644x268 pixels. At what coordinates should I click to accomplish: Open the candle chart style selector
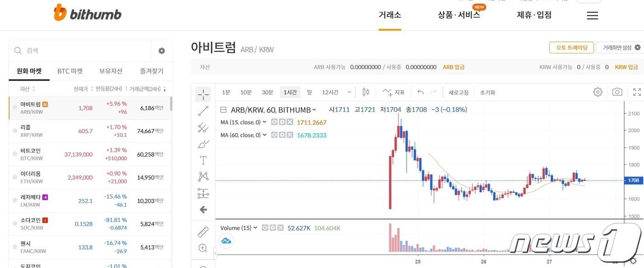pyautogui.click(x=365, y=92)
